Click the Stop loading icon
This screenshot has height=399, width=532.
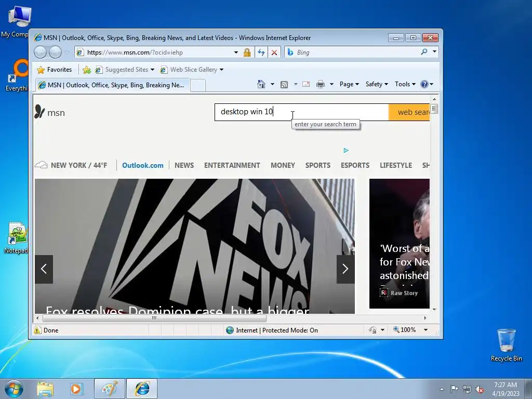(x=274, y=52)
